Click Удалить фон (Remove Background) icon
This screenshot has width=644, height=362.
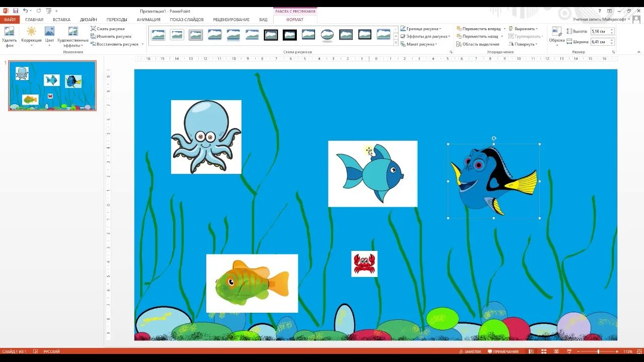tap(9, 32)
